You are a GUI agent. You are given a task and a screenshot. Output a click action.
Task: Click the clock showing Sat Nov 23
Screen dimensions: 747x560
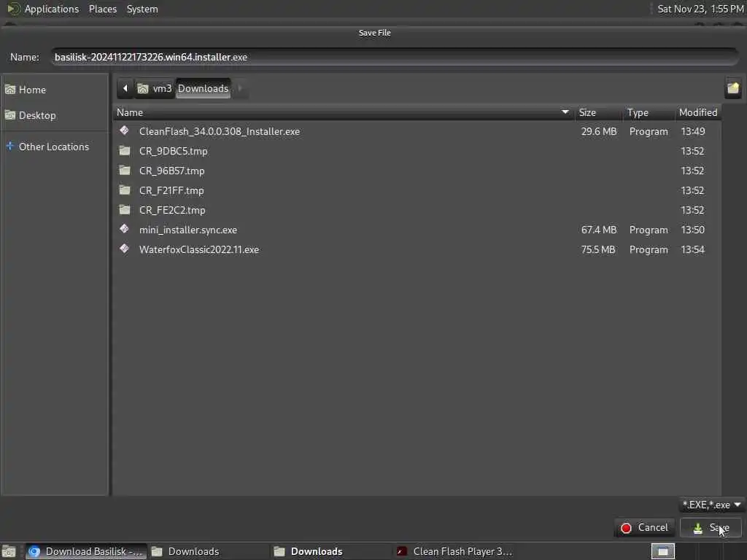coord(700,9)
